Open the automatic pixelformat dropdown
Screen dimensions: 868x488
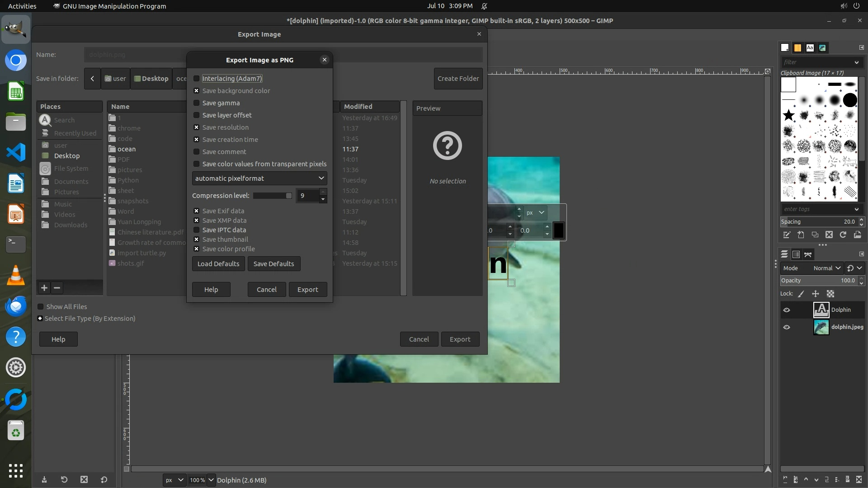click(259, 178)
